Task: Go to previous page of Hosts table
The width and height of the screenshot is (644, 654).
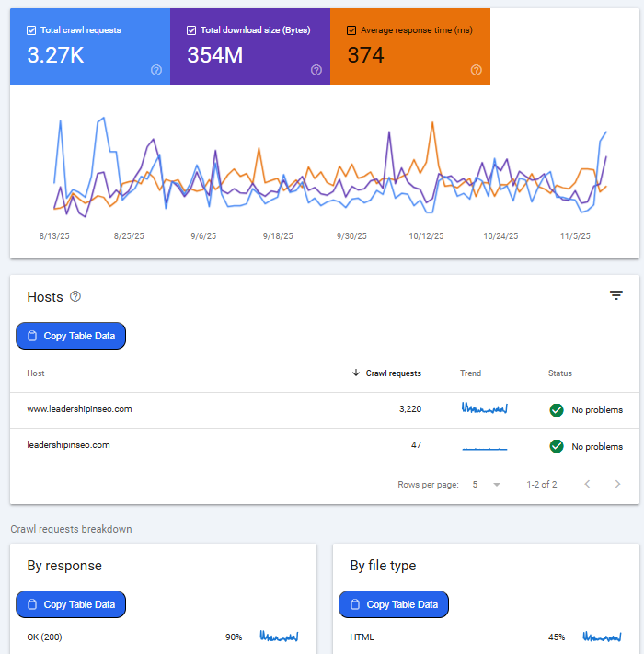Action: (x=587, y=484)
